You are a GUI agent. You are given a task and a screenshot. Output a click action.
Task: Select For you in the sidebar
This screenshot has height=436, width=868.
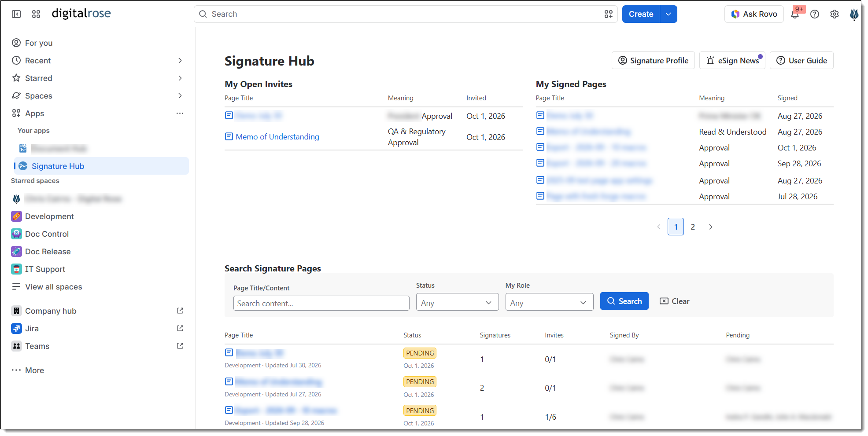click(x=100, y=43)
